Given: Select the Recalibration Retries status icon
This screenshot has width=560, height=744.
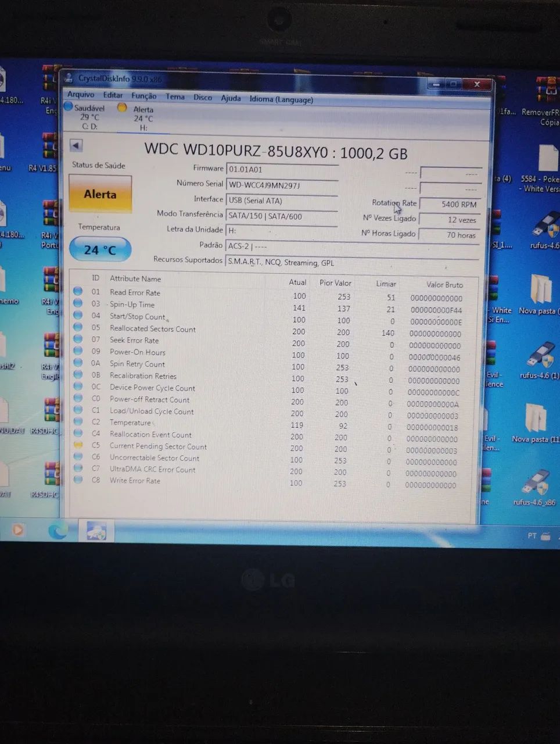Looking at the screenshot, I should [78, 375].
